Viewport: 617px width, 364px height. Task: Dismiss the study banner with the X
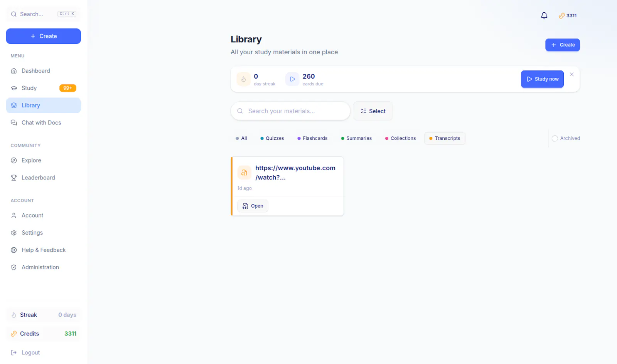click(572, 74)
